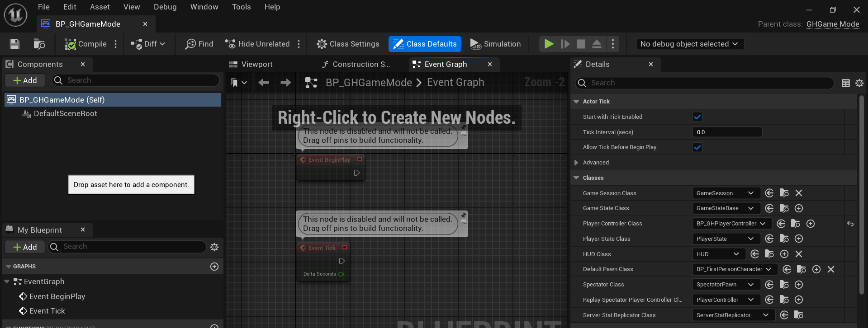
Task: Open the debug object selector dropdown
Action: pyautogui.click(x=690, y=44)
